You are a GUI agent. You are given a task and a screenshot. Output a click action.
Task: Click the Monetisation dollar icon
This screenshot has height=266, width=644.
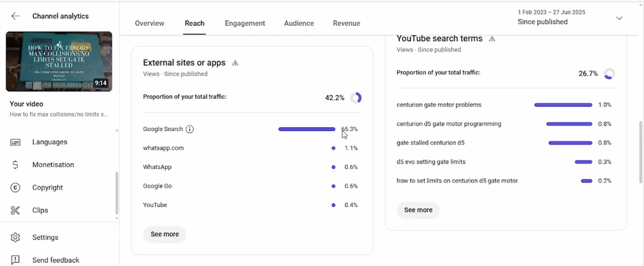[15, 165]
